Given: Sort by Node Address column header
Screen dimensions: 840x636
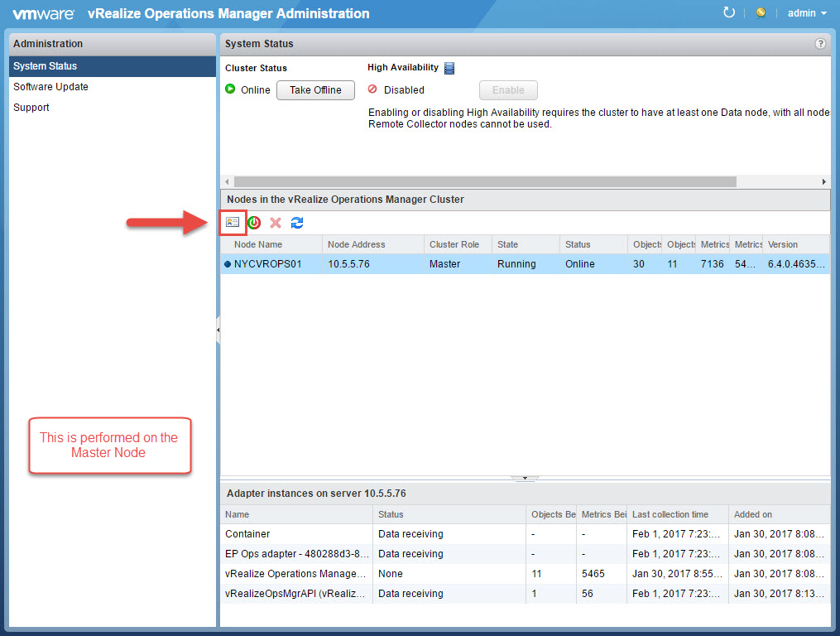Looking at the screenshot, I should (x=373, y=244).
